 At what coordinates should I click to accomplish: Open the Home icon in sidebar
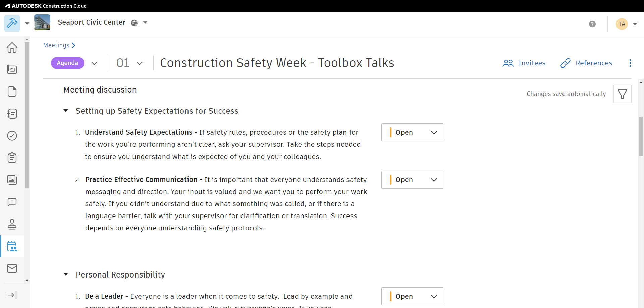pyautogui.click(x=12, y=47)
